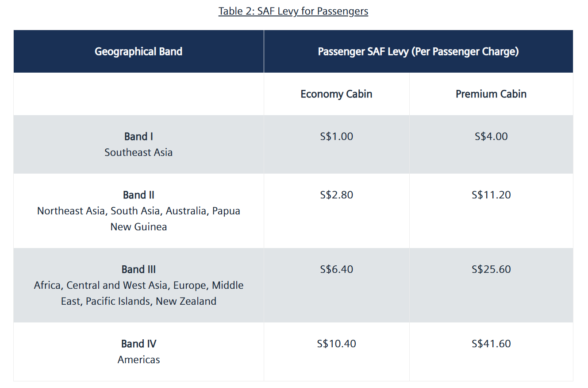This screenshot has width=588, height=388.
Task: Click the S$2.80 economy levy value
Action: [x=336, y=195]
